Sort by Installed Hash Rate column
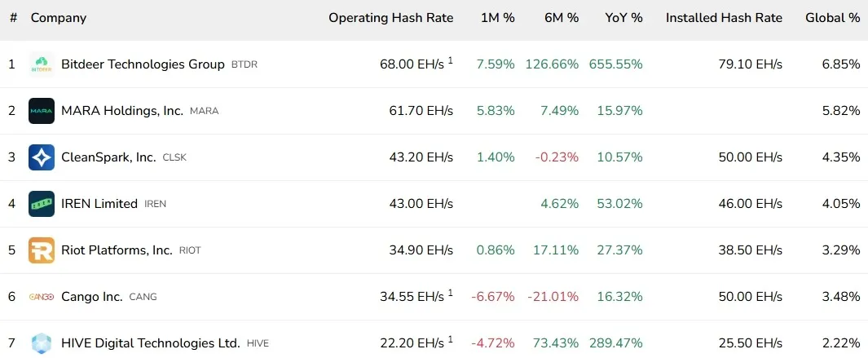 point(724,18)
